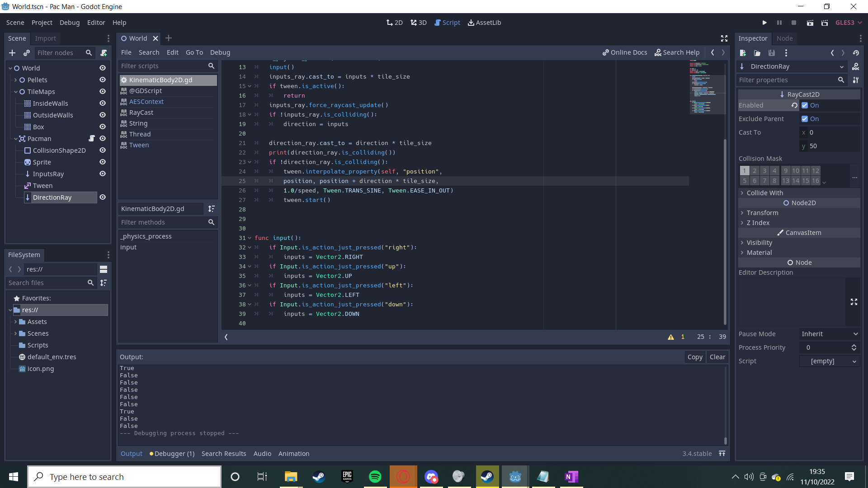Viewport: 868px width, 488px height.
Task: Clear the output log
Action: click(x=717, y=357)
